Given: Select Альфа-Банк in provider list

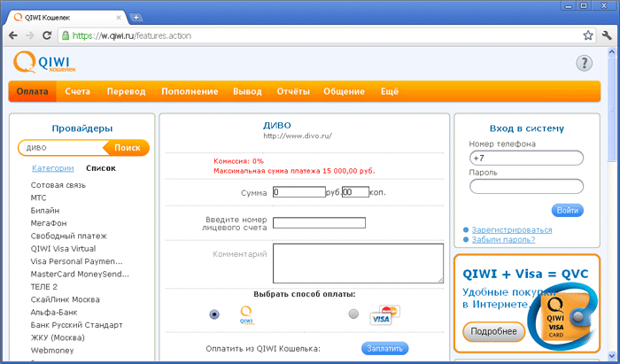Looking at the screenshot, I should (54, 313).
